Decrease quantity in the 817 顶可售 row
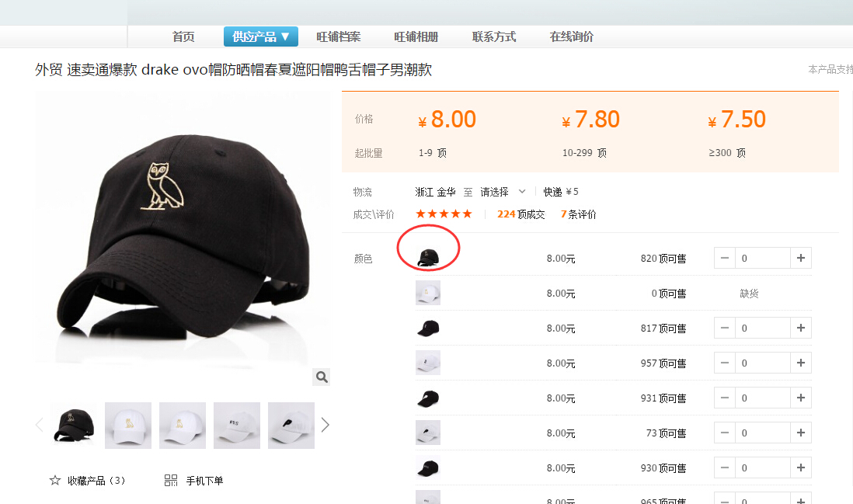This screenshot has height=504, width=853. tap(725, 328)
